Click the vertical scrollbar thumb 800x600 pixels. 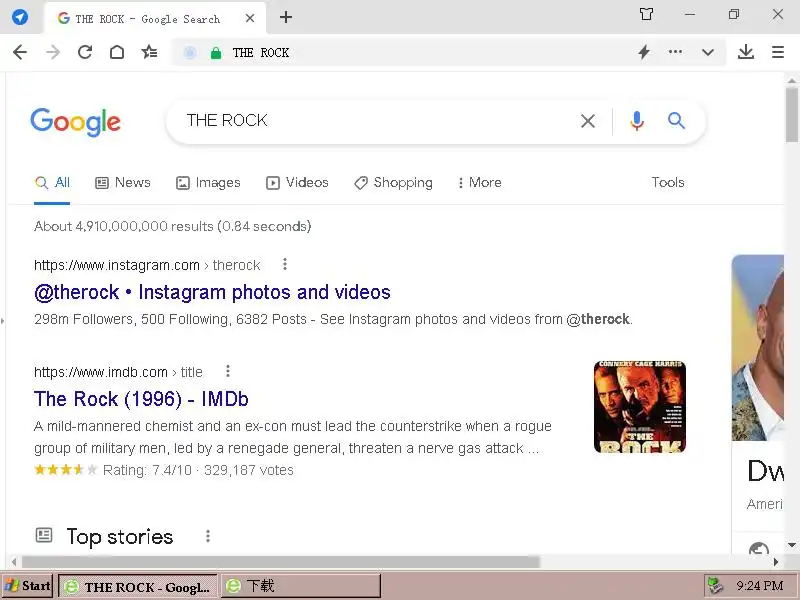[x=792, y=115]
